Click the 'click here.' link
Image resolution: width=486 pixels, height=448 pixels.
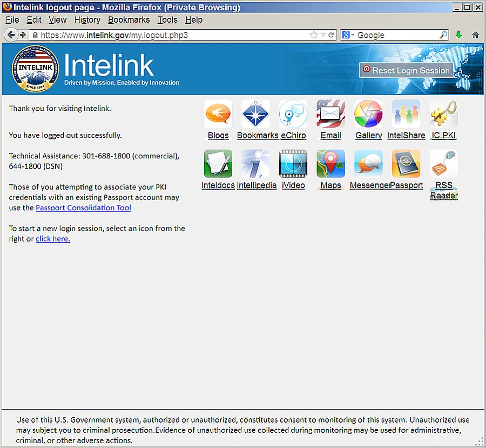(53, 238)
